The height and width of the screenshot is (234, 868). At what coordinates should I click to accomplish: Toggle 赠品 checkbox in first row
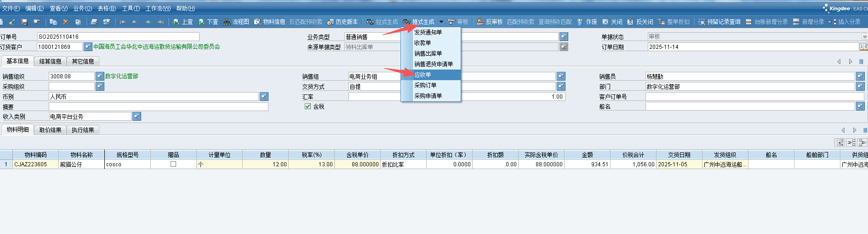click(x=173, y=164)
